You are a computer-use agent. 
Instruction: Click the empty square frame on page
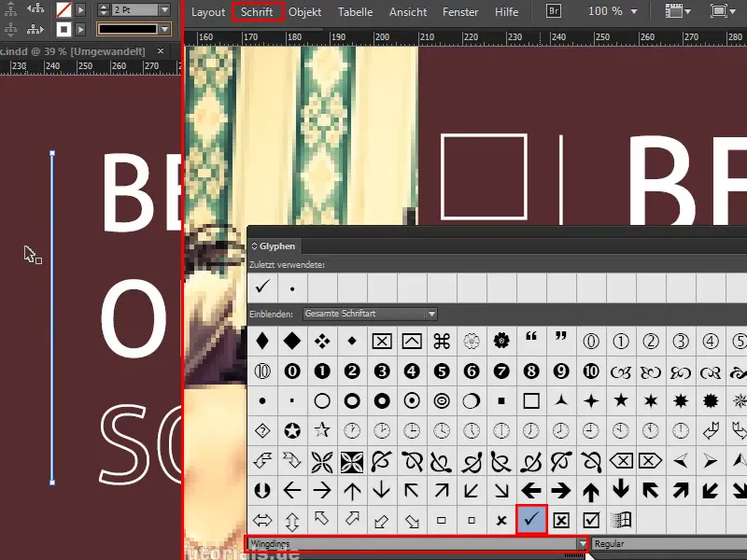coord(484,176)
